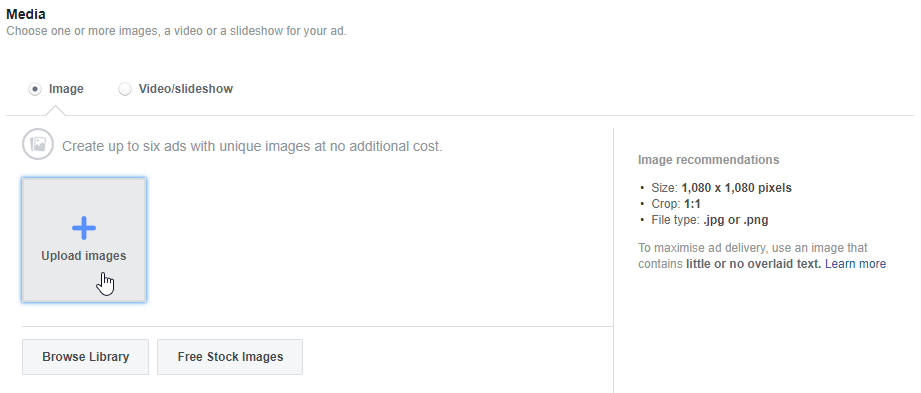Click the blue plus icon

tap(84, 228)
